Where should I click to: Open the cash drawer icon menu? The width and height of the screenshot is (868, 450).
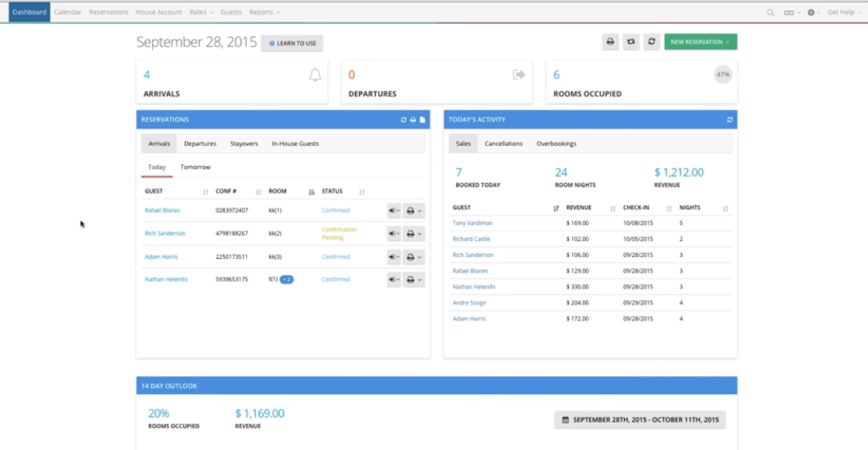point(791,12)
